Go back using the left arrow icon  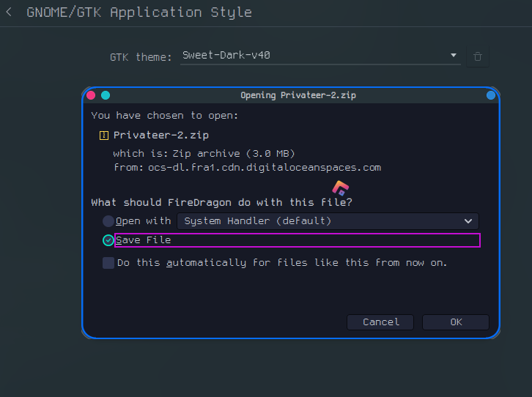9,12
